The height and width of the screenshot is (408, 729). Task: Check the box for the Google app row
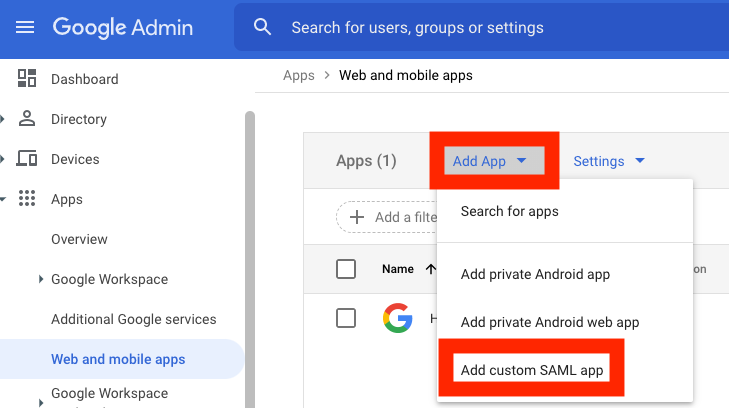click(x=346, y=318)
